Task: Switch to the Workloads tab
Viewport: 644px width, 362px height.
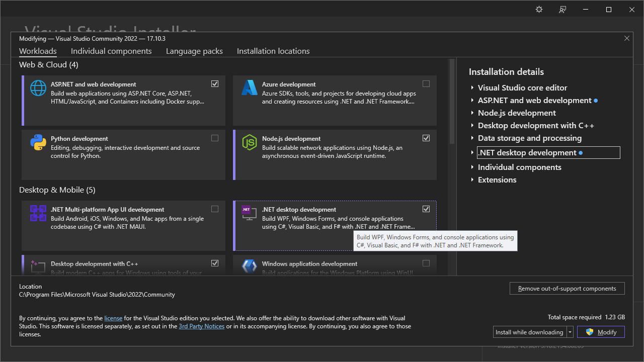Action: coord(38,51)
